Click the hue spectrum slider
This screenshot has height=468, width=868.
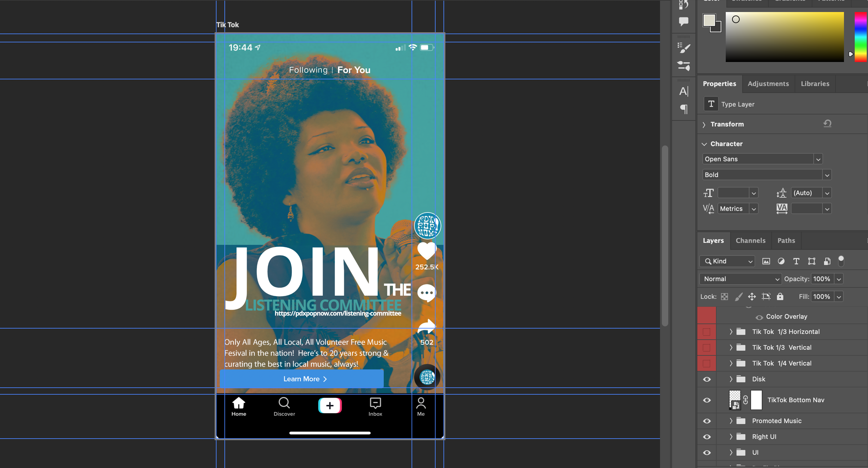point(861,37)
